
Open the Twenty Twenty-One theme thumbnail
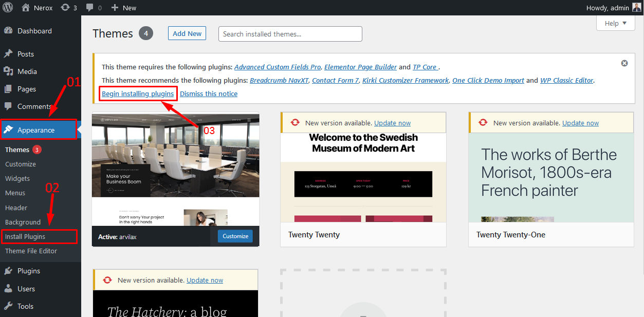click(x=551, y=177)
